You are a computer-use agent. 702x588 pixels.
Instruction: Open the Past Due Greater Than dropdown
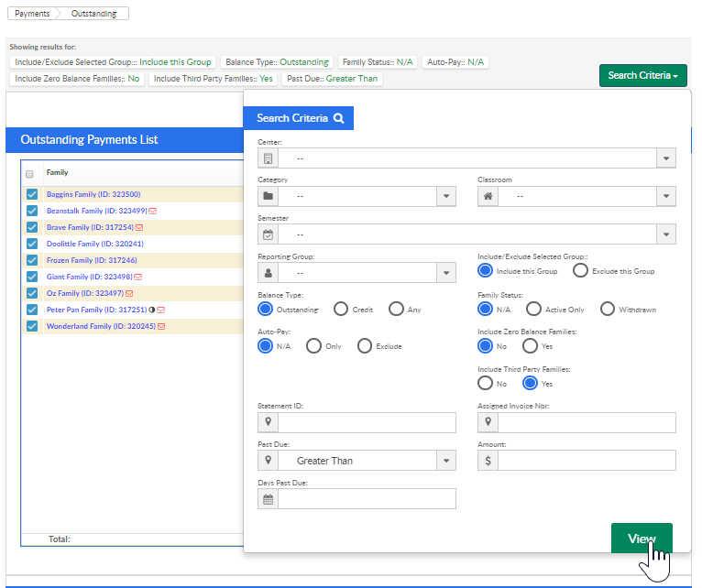pos(446,461)
